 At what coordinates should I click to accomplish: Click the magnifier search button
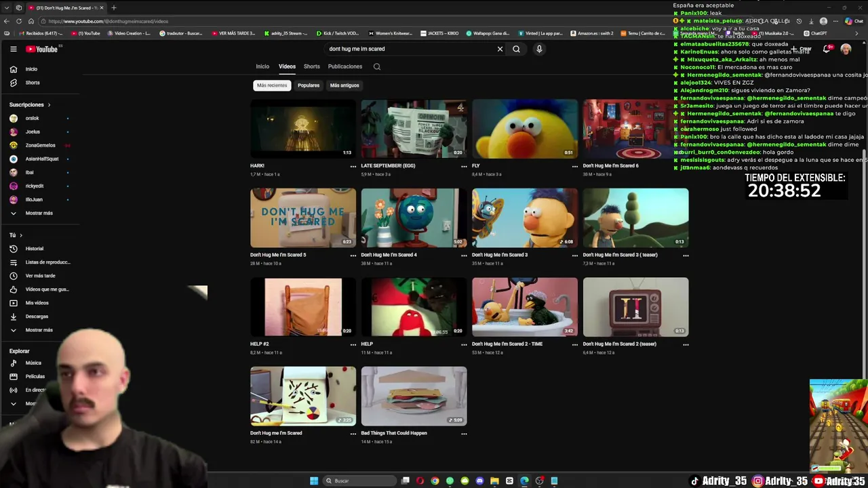pos(516,49)
